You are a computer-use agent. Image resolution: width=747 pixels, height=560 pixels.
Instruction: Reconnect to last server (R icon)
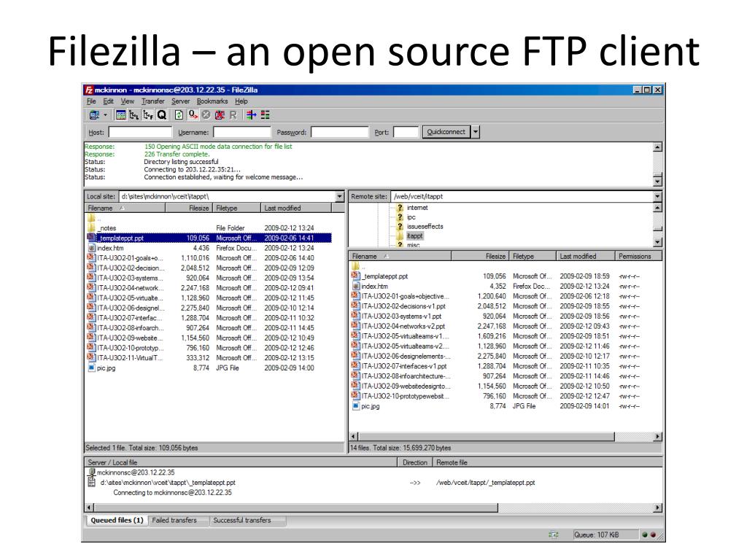click(x=233, y=114)
